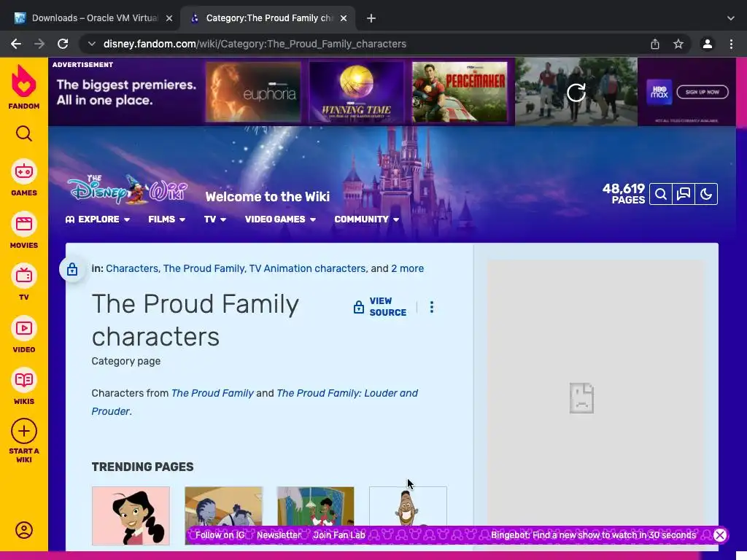Open the Bingebot find a show link

(594, 535)
